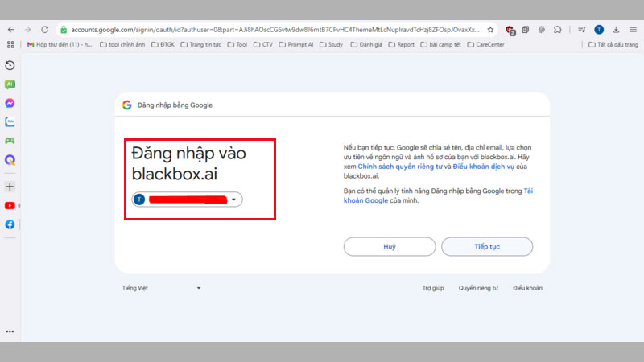The image size is (644, 362).
Task: Click the Đăng nhập bằng Google header text
Action: (175, 105)
